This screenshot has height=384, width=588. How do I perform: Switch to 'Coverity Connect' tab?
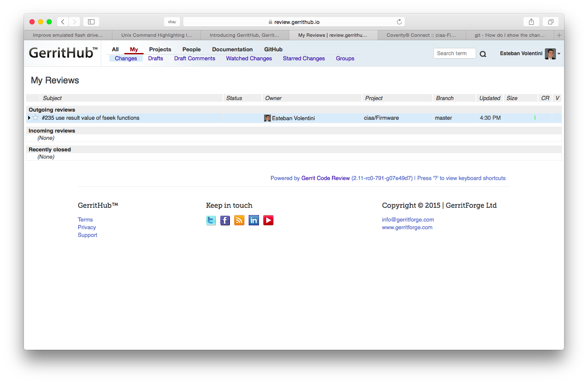(421, 35)
